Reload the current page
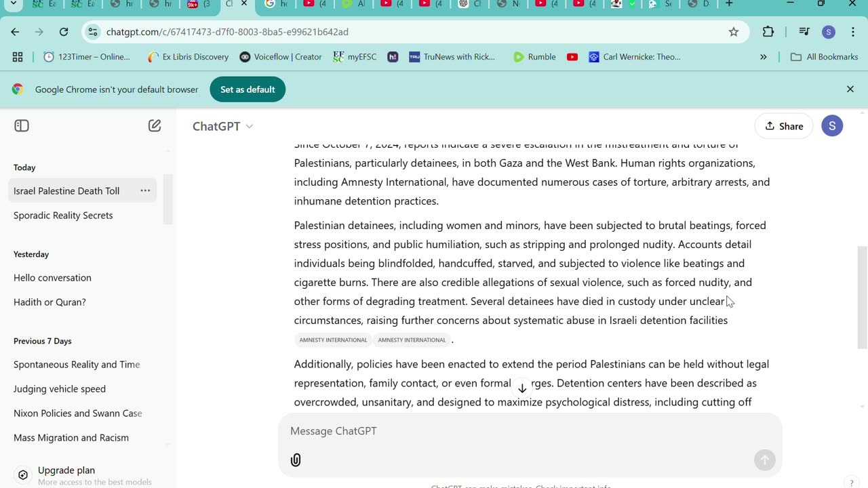The image size is (868, 488). 64,32
